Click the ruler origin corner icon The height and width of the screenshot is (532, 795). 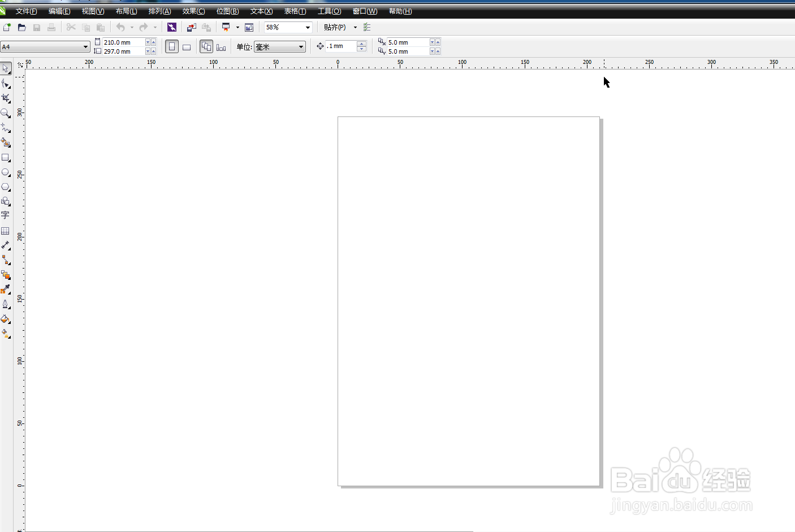tap(20, 64)
